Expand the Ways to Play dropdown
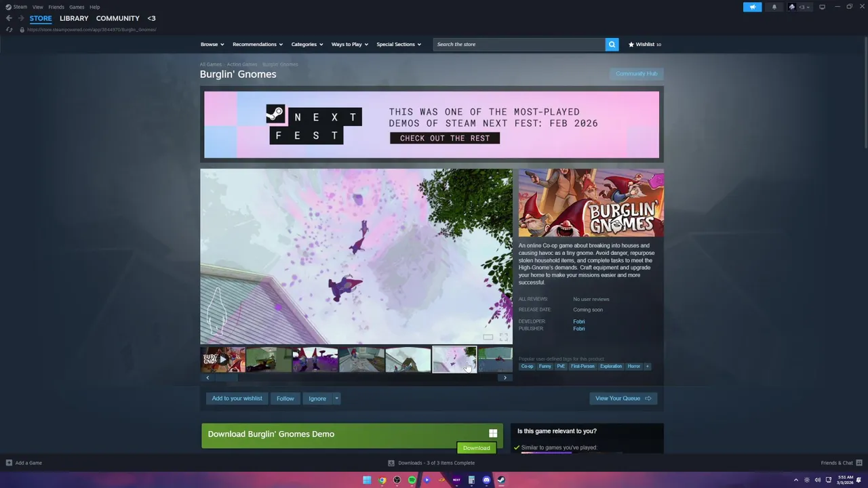Image resolution: width=868 pixels, height=488 pixels. coord(350,44)
